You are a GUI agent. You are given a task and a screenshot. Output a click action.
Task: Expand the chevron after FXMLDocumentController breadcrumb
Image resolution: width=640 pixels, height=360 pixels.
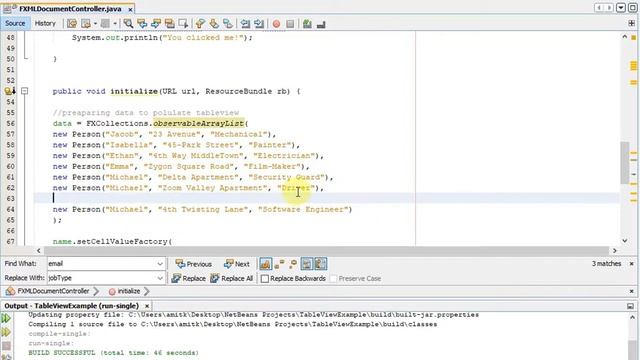96,291
